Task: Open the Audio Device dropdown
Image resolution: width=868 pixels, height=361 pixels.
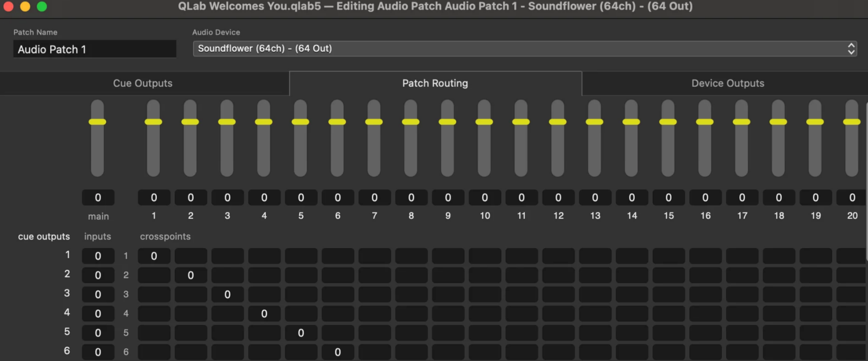Action: (x=525, y=48)
